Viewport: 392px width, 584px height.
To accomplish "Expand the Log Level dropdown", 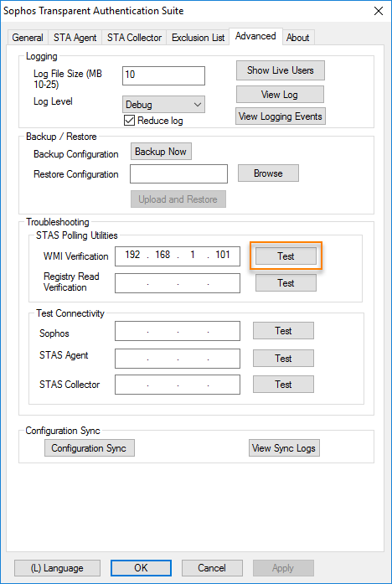I will [x=163, y=105].
